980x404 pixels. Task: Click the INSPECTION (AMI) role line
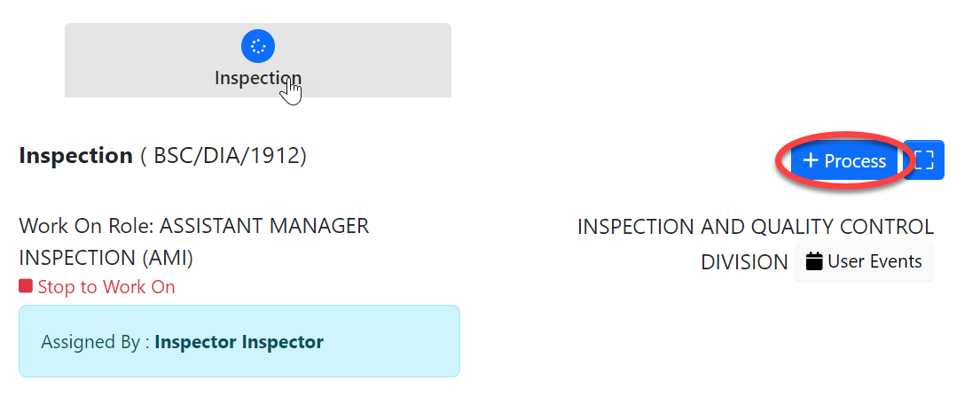click(x=106, y=258)
